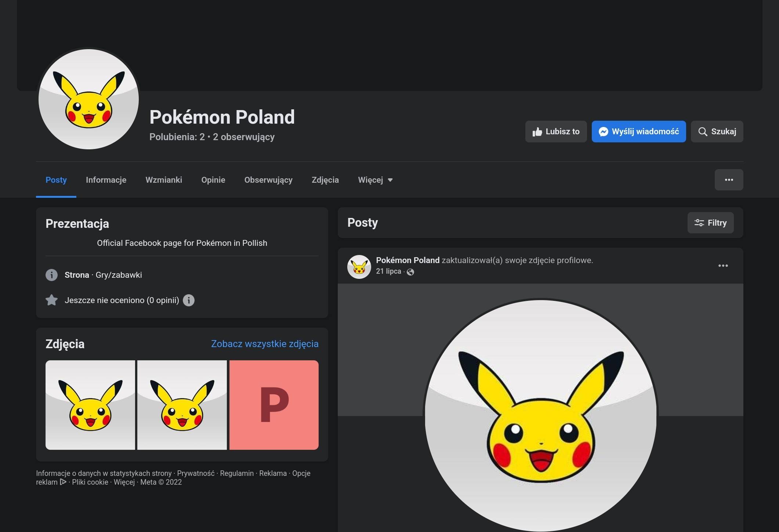Click the magnifier icon in the Szukaj button
The image size is (779, 532).
coord(703,131)
